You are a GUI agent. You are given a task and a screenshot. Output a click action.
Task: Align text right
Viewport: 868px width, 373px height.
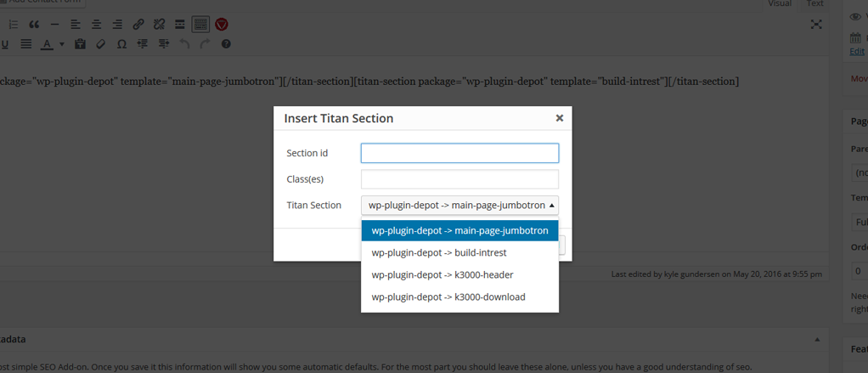pos(117,25)
